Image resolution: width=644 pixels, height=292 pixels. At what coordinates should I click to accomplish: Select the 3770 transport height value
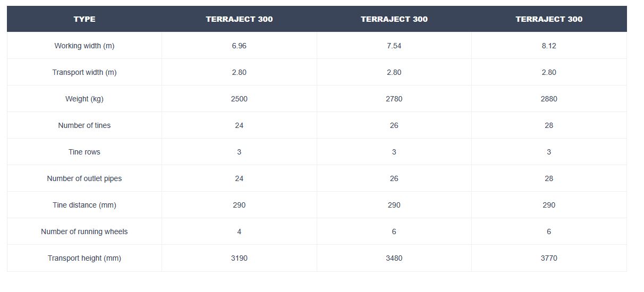(x=549, y=258)
